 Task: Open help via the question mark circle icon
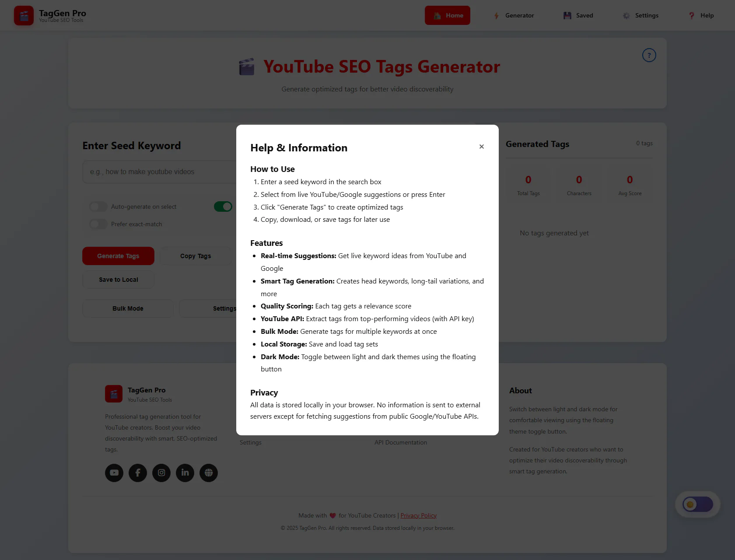click(649, 55)
